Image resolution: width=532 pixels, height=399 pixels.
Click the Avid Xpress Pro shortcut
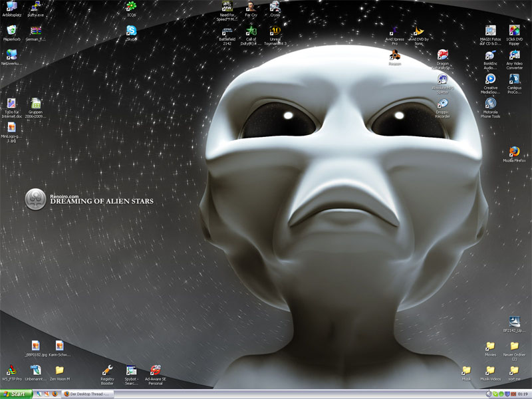(394, 31)
